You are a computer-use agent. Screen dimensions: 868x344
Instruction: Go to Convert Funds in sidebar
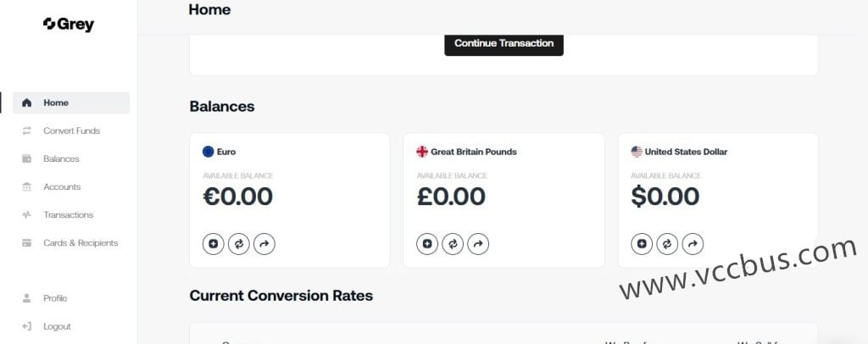(71, 131)
